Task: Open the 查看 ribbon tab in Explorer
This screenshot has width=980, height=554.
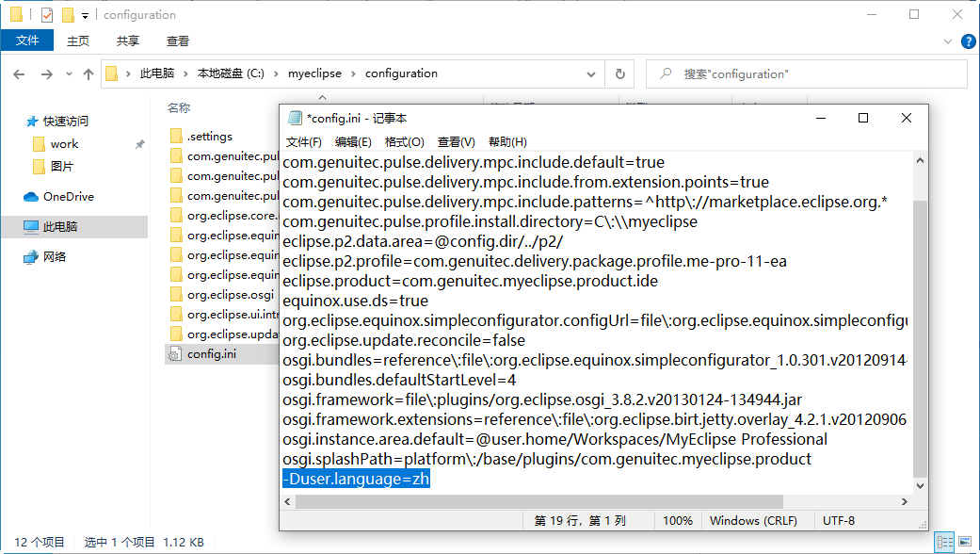Action: pyautogui.click(x=177, y=41)
